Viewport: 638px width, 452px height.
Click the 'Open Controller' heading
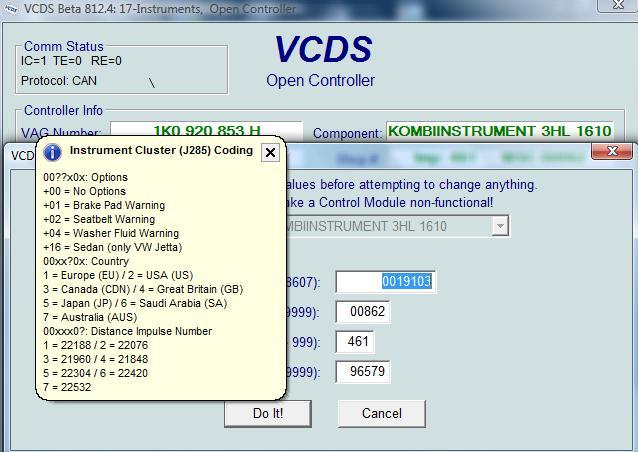pos(321,81)
